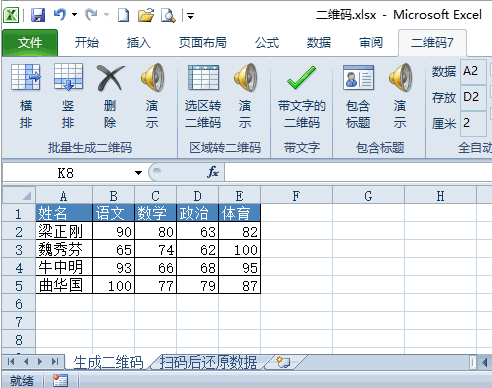Screen dimensions: 492x388
Task: Play the 演示 demo in the 区域转二维码 group
Action: [x=245, y=96]
